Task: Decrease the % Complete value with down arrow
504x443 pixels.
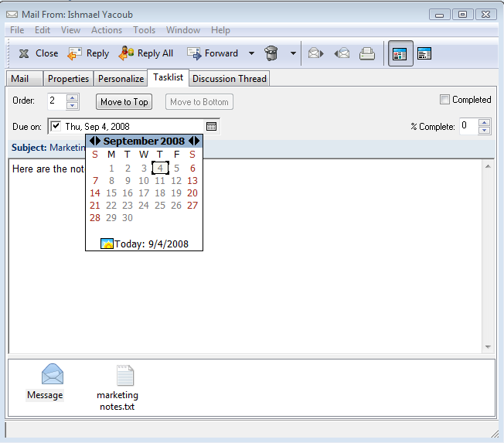Action: 485,131
